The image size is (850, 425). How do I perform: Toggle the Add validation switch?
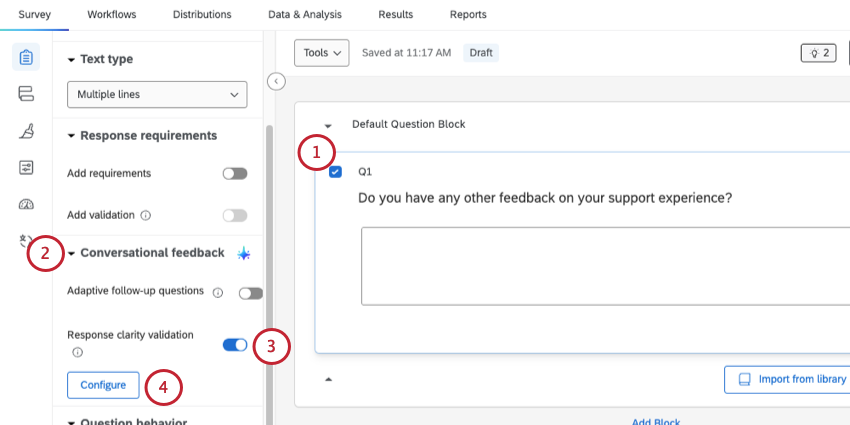click(x=235, y=215)
